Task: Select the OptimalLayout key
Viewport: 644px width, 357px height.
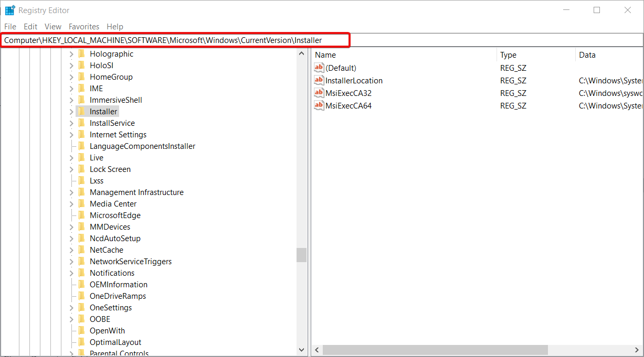Action: click(115, 342)
